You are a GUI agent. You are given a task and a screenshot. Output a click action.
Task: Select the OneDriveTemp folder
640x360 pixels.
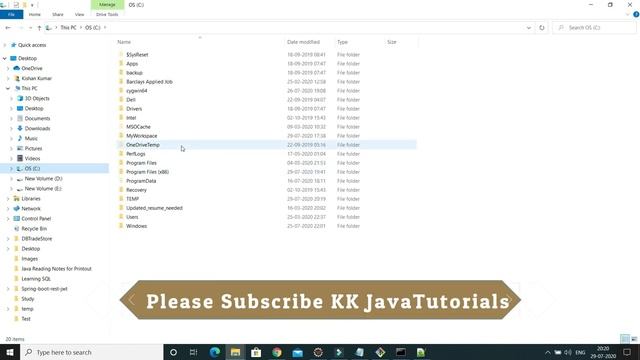pyautogui.click(x=142, y=145)
